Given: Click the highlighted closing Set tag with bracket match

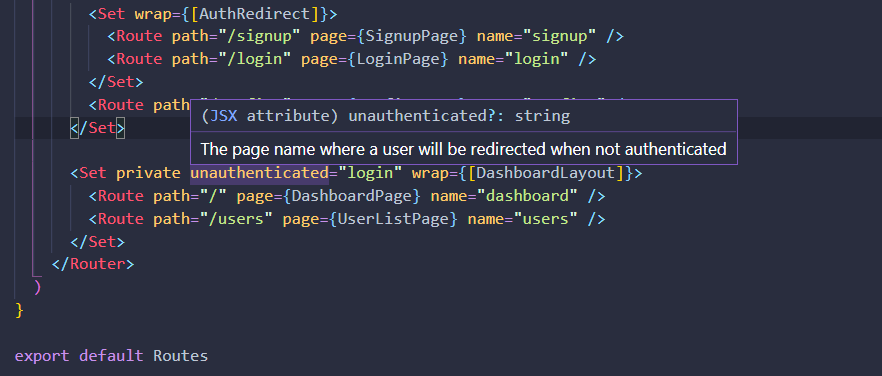Looking at the screenshot, I should pos(97,128).
